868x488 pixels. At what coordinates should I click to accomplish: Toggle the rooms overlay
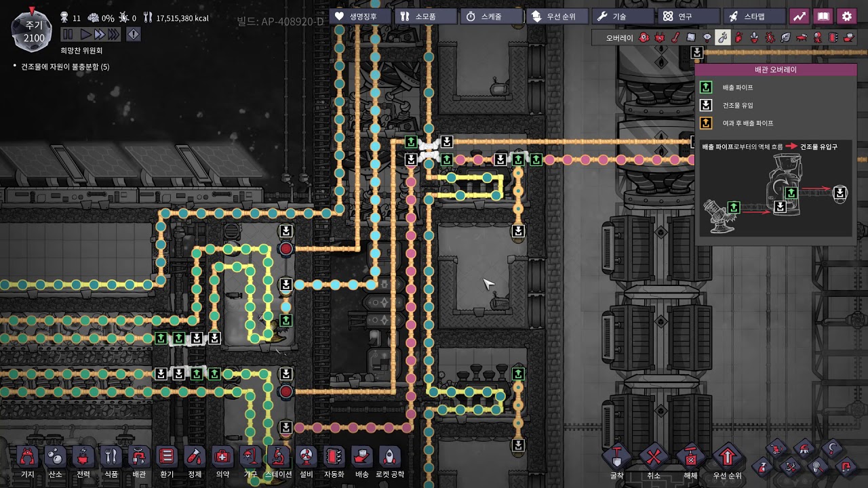click(x=802, y=37)
